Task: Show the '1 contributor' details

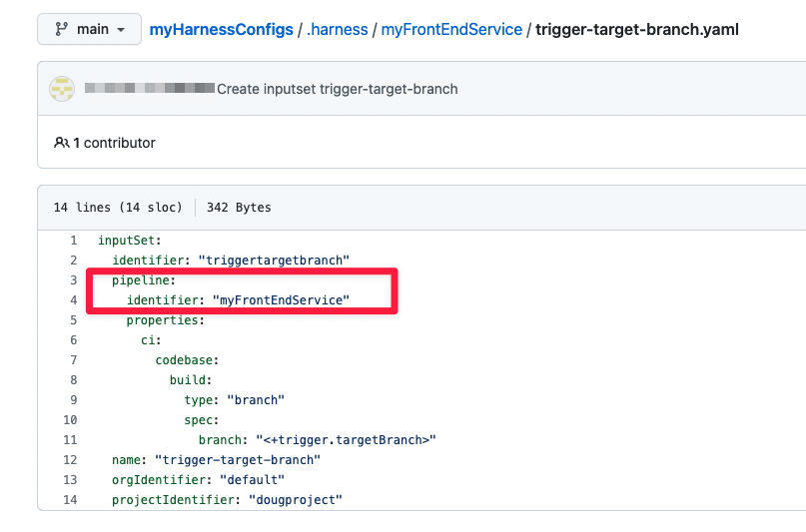Action: [x=114, y=143]
